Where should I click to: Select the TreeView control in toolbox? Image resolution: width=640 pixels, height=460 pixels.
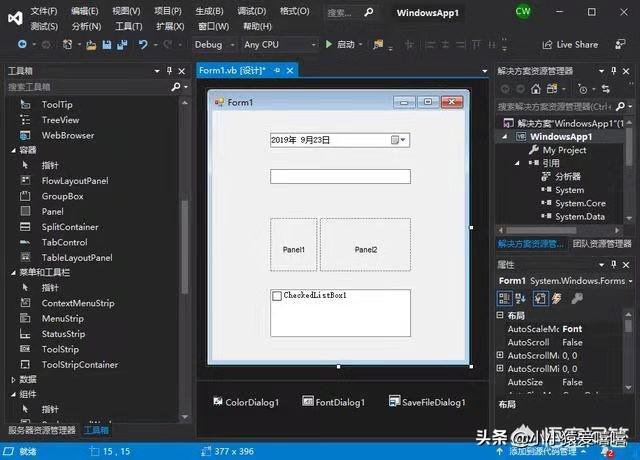click(60, 120)
